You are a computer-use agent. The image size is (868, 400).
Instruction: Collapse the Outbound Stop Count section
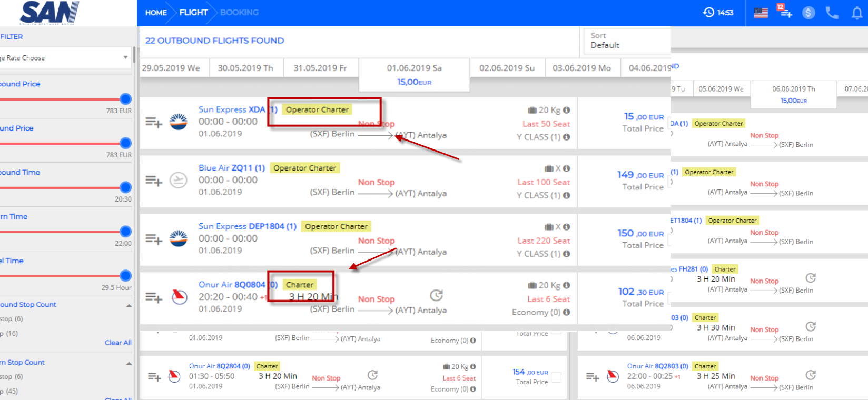click(x=129, y=305)
